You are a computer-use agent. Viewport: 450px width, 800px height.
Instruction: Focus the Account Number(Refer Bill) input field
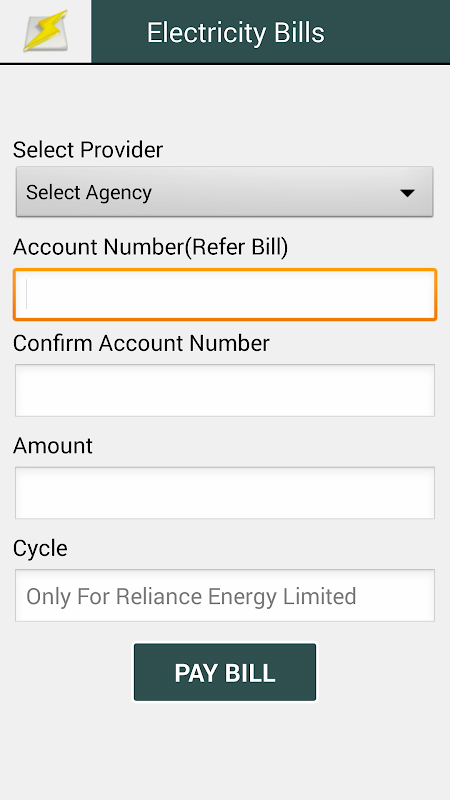point(225,295)
